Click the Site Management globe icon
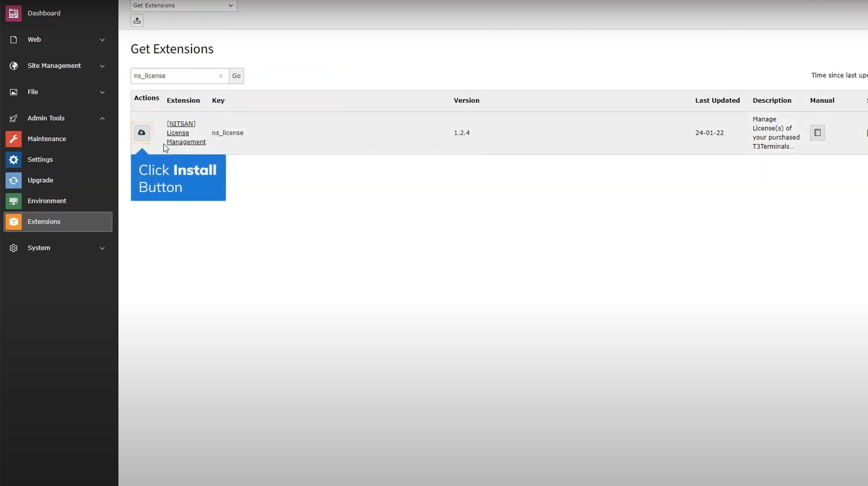The height and width of the screenshot is (486, 868). click(14, 66)
